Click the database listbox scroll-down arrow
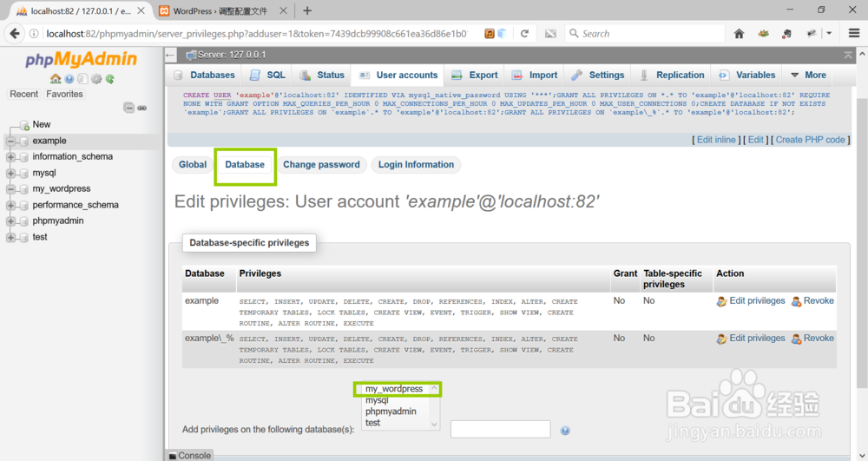The height and width of the screenshot is (461, 868). point(435,425)
